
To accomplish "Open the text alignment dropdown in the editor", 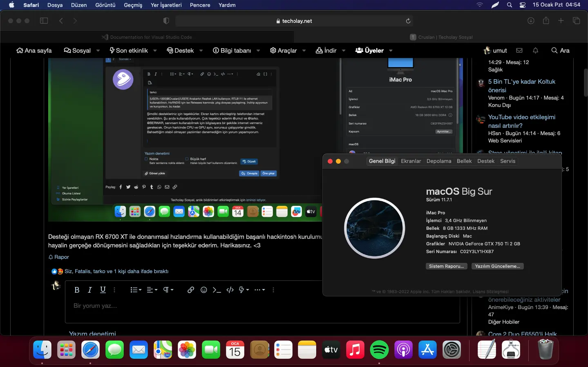I will point(152,290).
